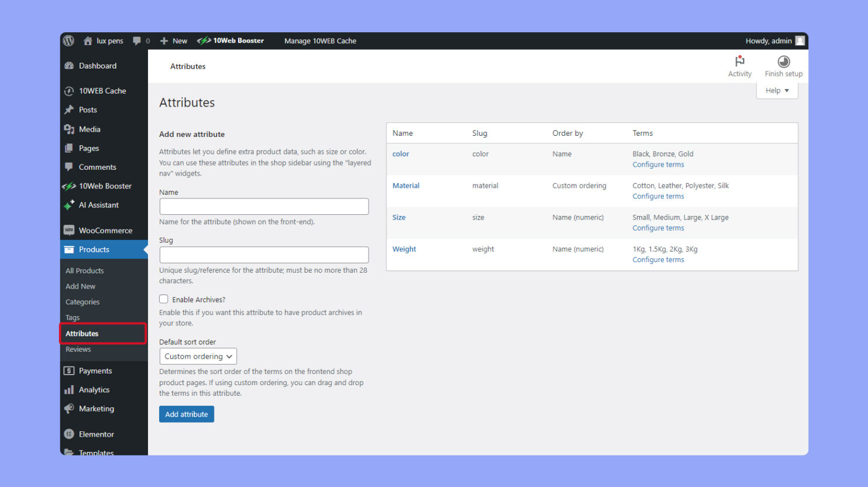Open AI Assistant via its sparkle icon
The height and width of the screenshot is (487, 868).
coord(70,205)
